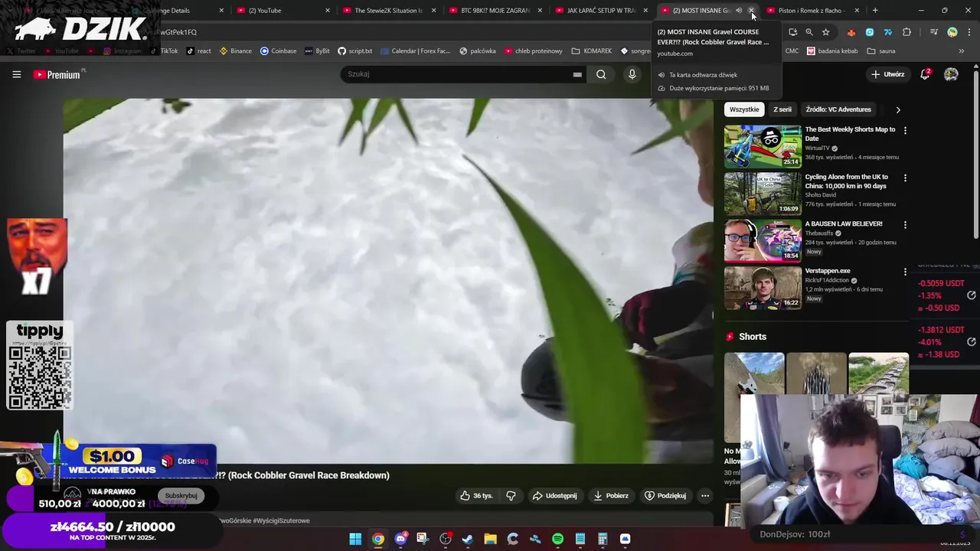Open the ByBit bookmark
Screen dimensions: 980x551
[317, 51]
